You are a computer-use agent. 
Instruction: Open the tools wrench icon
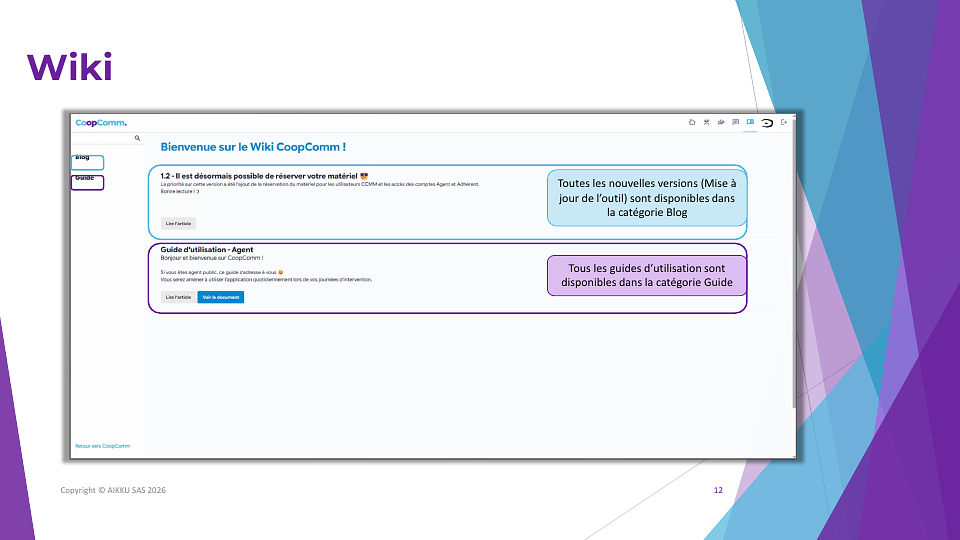click(706, 122)
